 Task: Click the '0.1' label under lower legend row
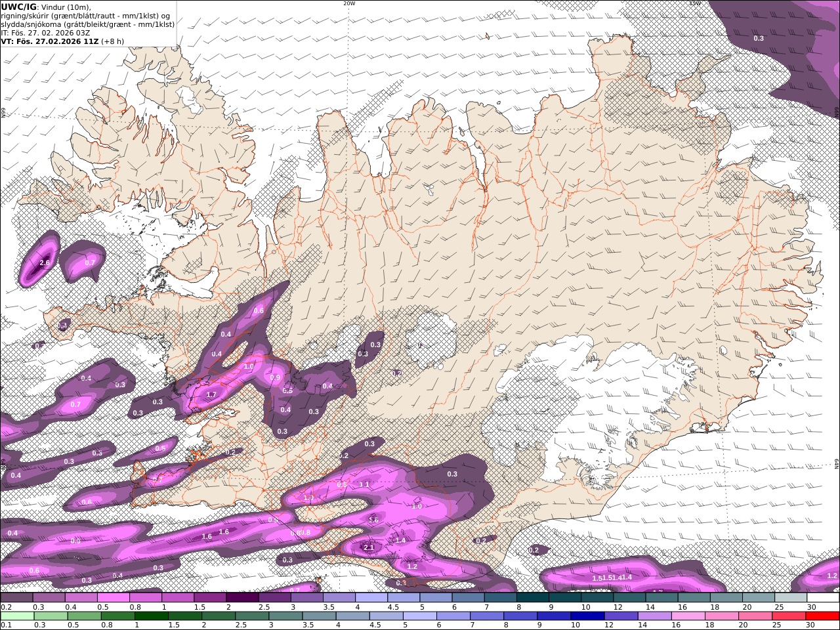(x=6, y=625)
